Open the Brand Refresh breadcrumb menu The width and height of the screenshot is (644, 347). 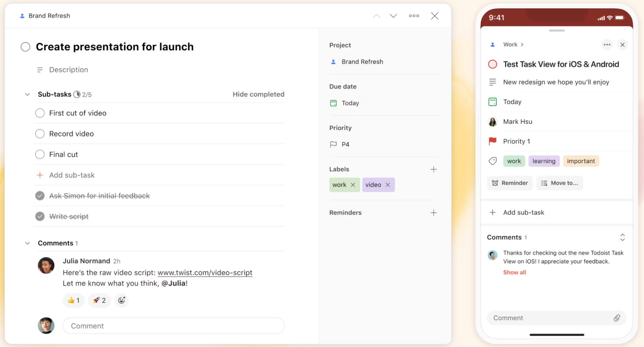coord(48,15)
